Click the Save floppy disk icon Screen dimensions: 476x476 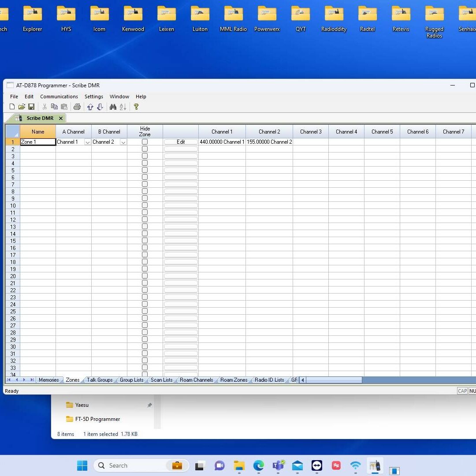31,107
